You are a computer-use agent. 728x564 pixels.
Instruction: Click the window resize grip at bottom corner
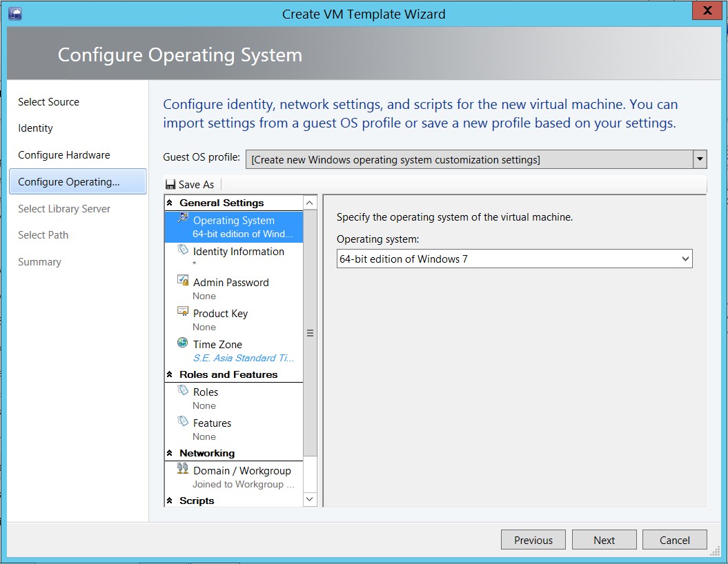coord(715,550)
